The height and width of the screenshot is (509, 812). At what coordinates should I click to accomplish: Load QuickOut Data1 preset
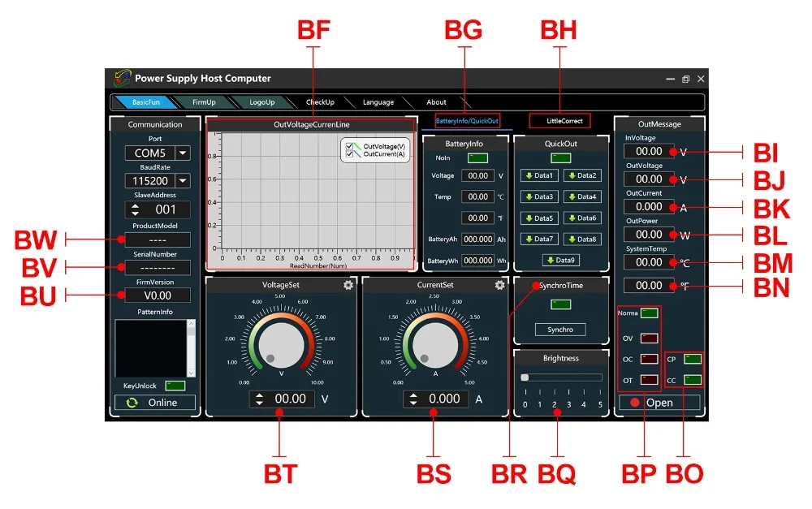(539, 175)
